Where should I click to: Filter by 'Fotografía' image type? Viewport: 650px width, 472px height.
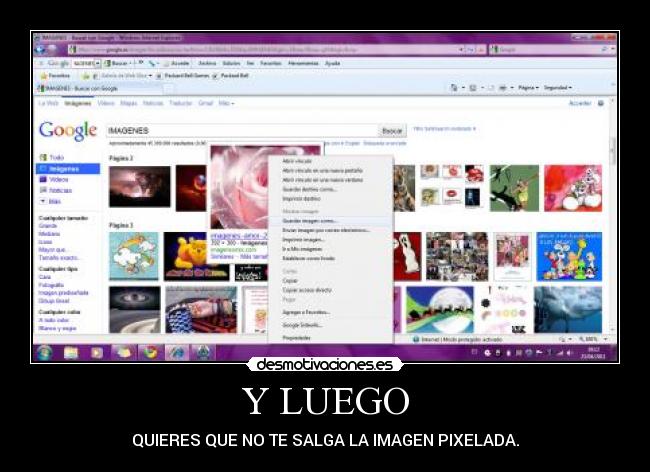(51, 285)
